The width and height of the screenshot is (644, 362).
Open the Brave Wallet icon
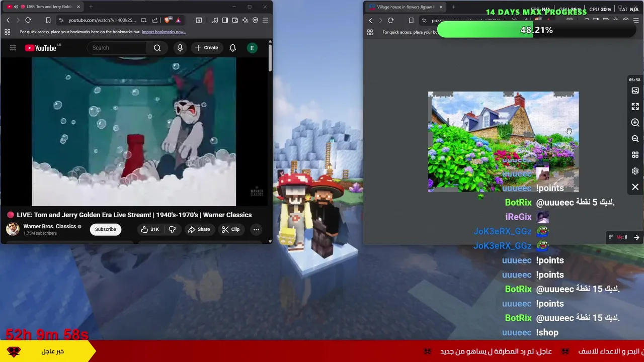[x=235, y=20]
